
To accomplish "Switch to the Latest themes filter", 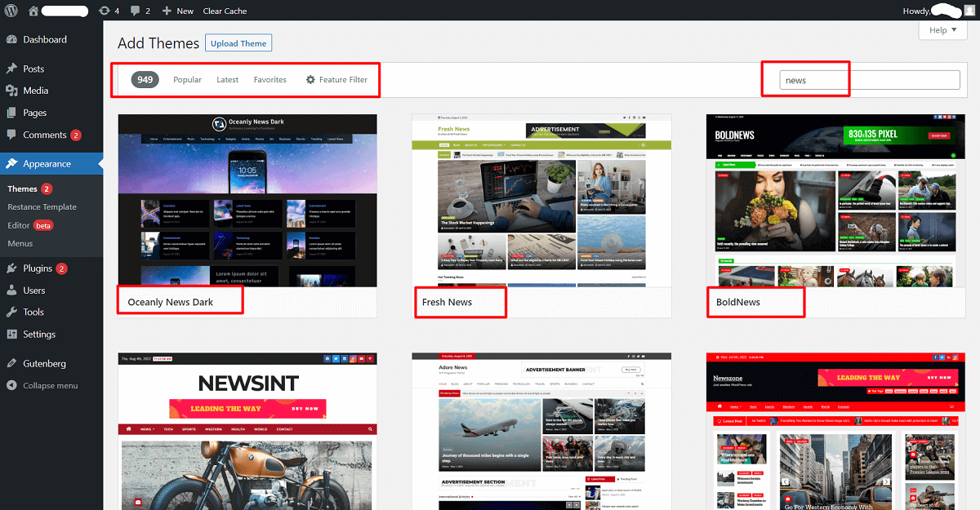I will click(227, 79).
